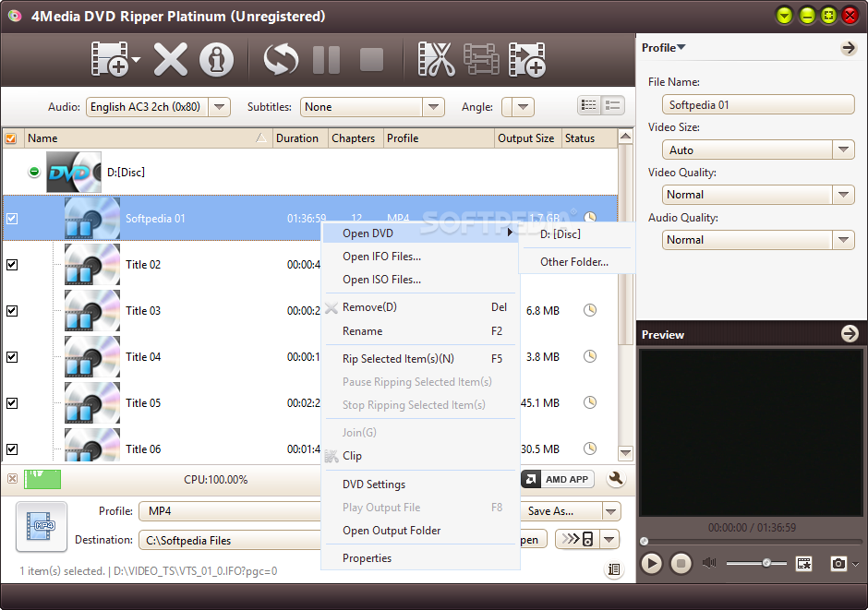The height and width of the screenshot is (610, 868).
Task: Open the Save As dropdown arrow
Action: (611, 511)
